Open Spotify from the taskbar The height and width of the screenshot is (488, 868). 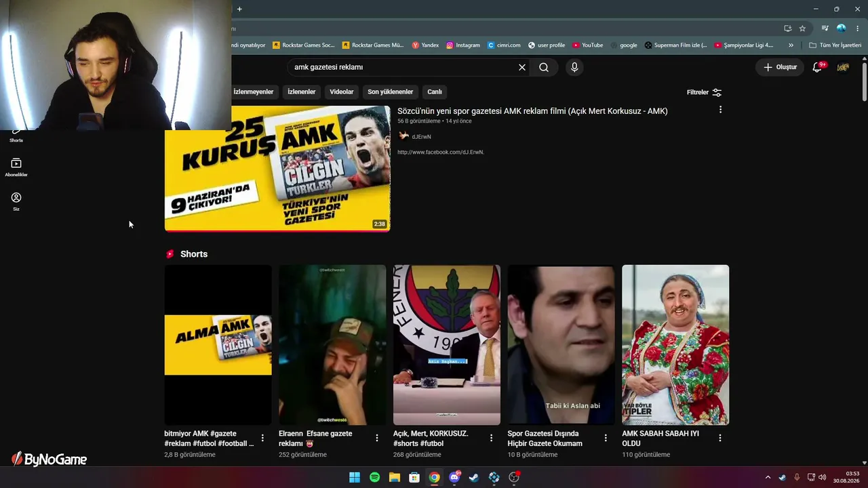[374, 477]
